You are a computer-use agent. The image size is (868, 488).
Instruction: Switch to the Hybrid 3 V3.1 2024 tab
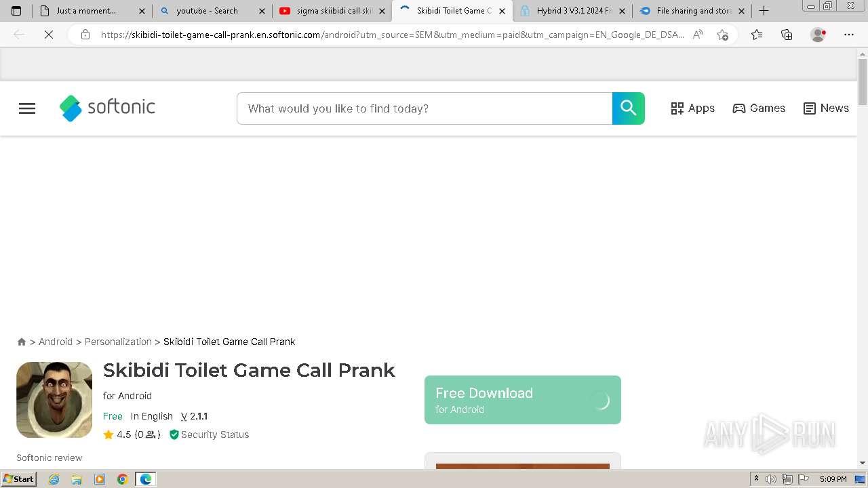click(574, 11)
